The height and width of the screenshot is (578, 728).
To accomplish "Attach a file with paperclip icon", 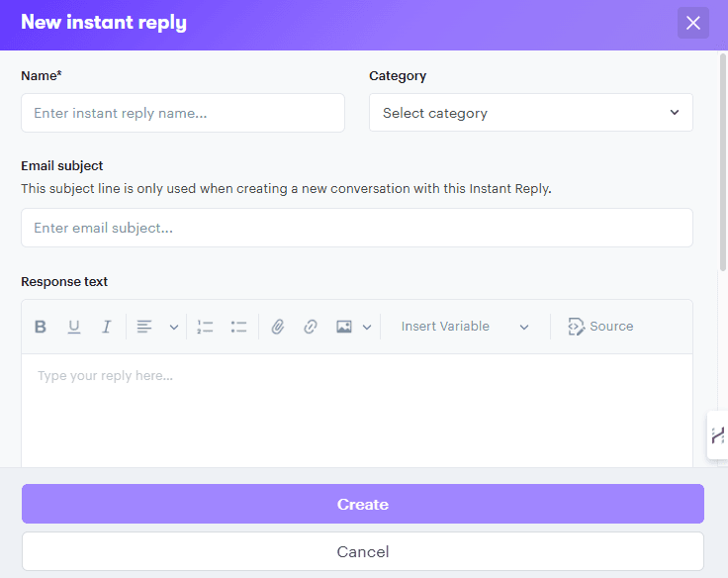I will [278, 327].
